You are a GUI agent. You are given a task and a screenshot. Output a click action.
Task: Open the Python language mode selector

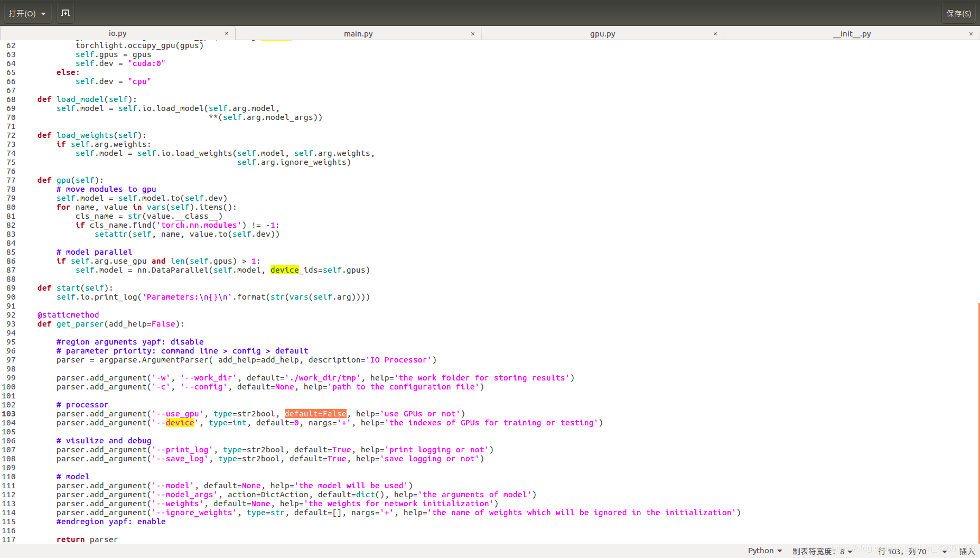pos(762,550)
